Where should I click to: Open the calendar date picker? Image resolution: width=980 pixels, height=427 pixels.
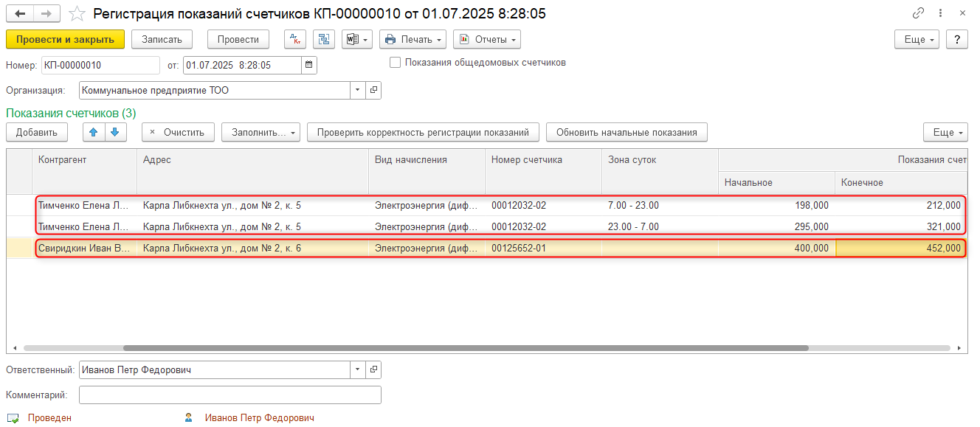click(309, 65)
